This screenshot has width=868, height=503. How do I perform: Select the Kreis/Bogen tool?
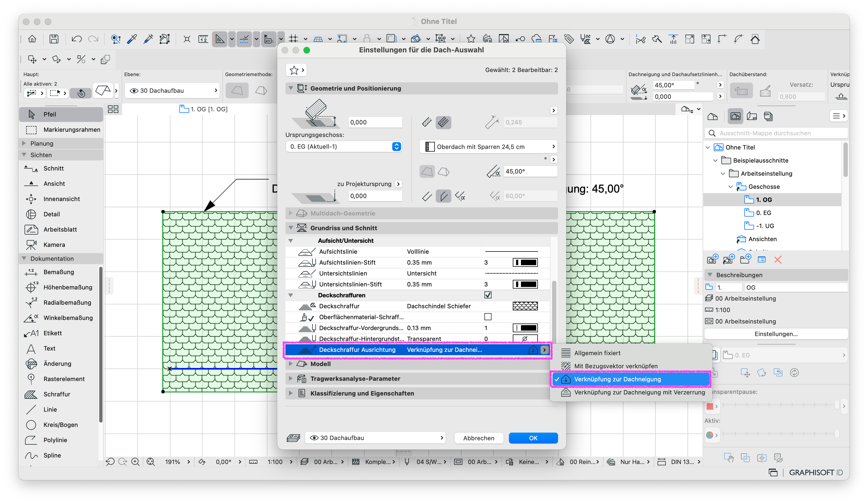point(59,425)
